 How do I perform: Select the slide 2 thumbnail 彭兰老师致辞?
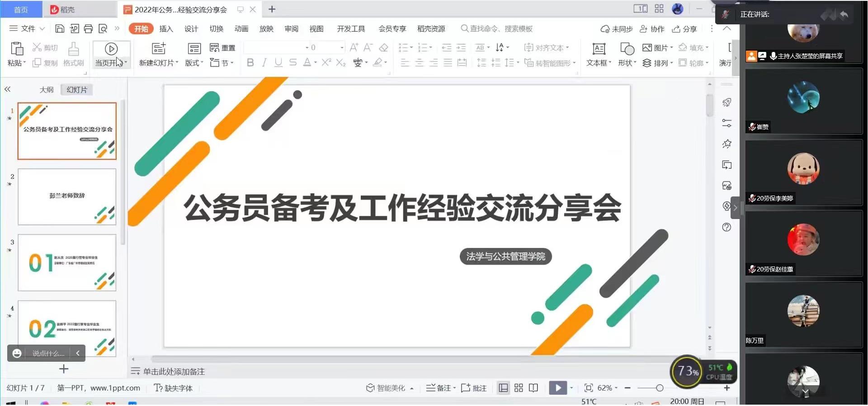pos(67,196)
